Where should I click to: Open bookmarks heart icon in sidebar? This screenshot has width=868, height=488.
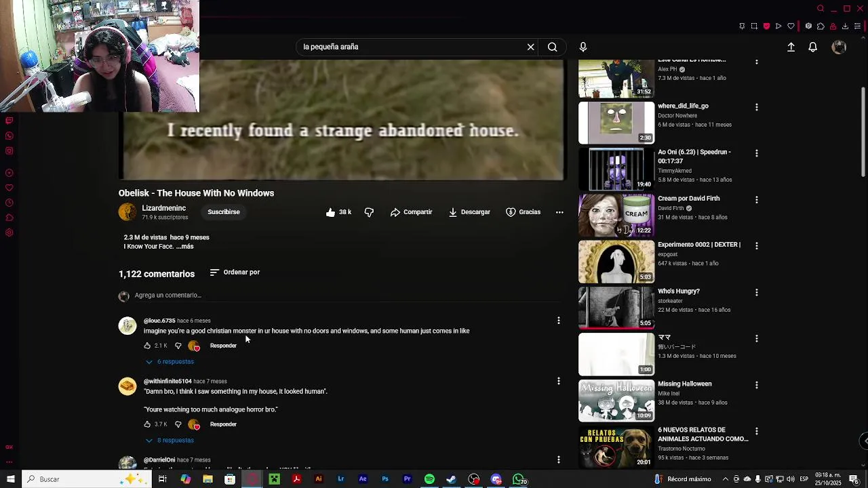click(9, 188)
